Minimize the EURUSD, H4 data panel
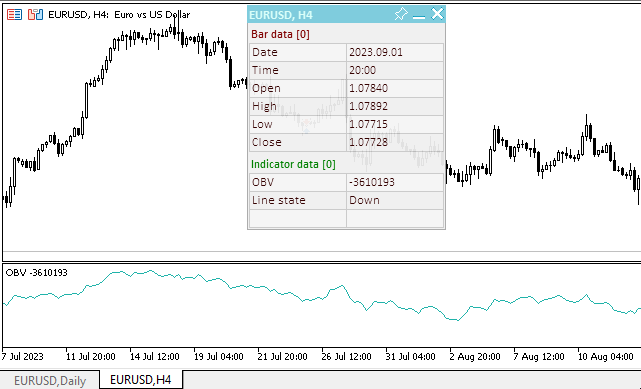 click(419, 16)
